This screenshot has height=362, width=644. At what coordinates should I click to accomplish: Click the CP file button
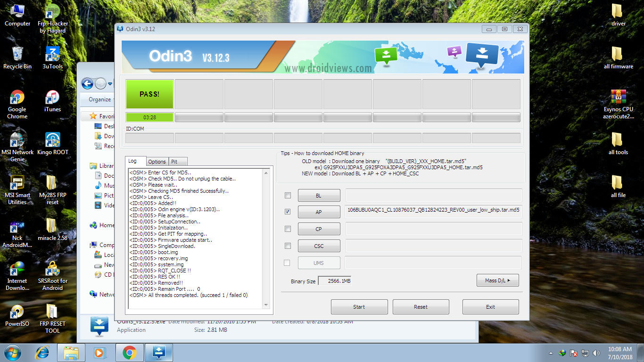(319, 229)
